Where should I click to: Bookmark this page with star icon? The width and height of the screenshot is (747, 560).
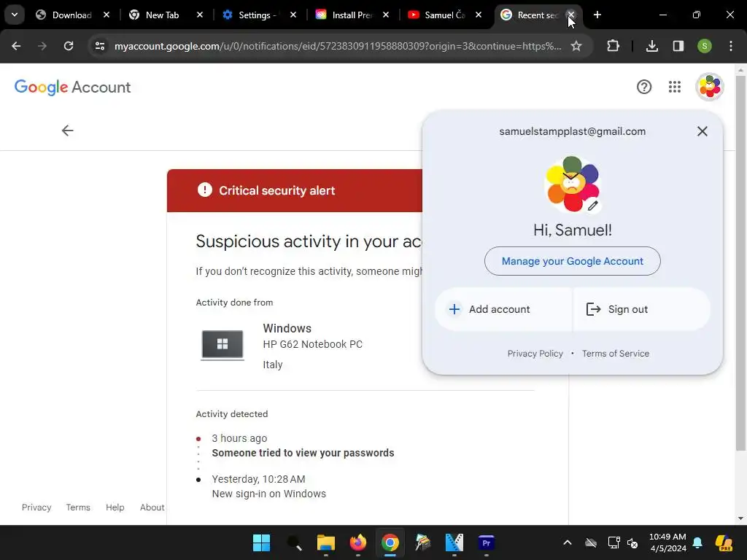[x=576, y=46]
